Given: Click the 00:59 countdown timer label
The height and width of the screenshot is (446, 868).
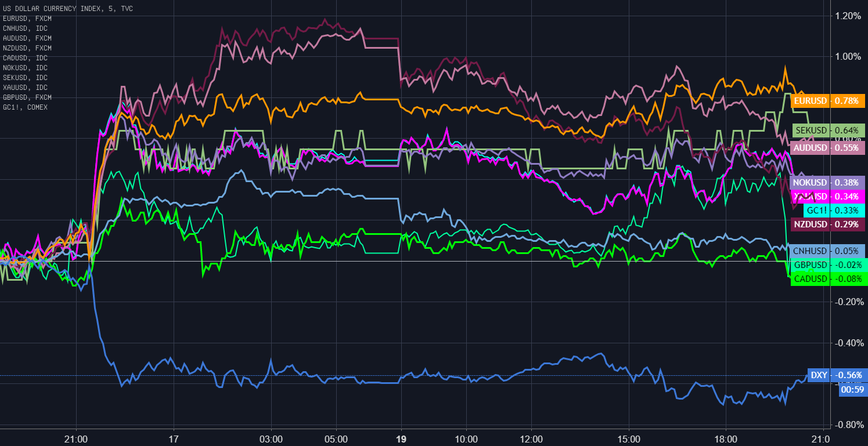Looking at the screenshot, I should click(852, 390).
